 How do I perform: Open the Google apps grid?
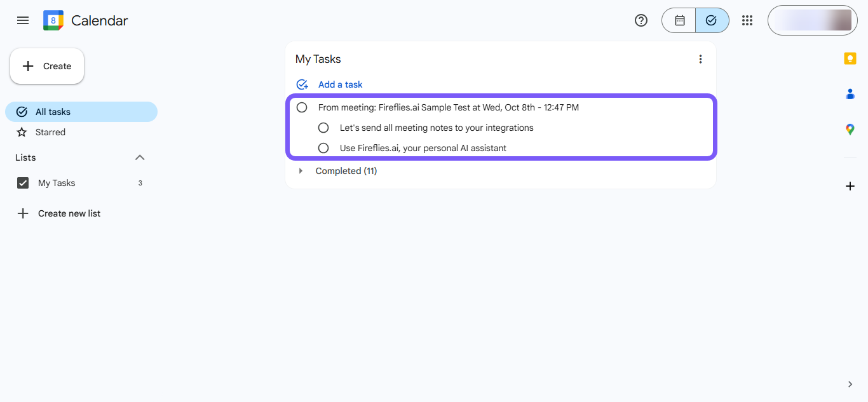pyautogui.click(x=747, y=20)
